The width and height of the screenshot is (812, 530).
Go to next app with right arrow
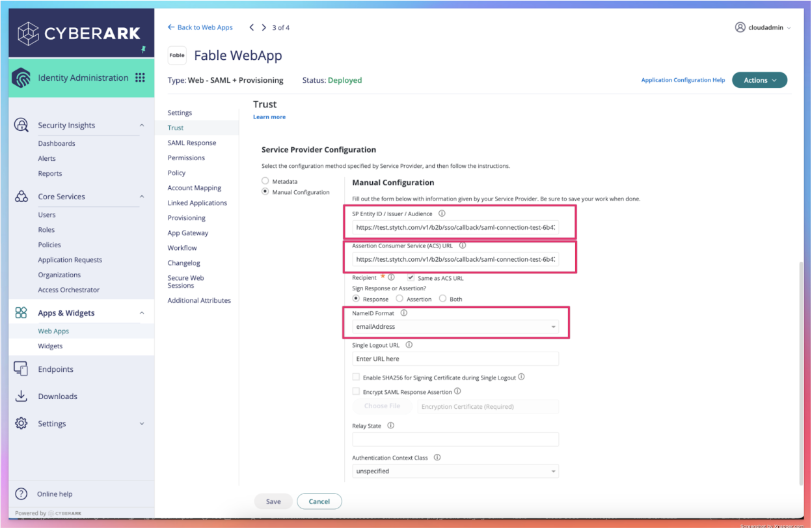[264, 27]
